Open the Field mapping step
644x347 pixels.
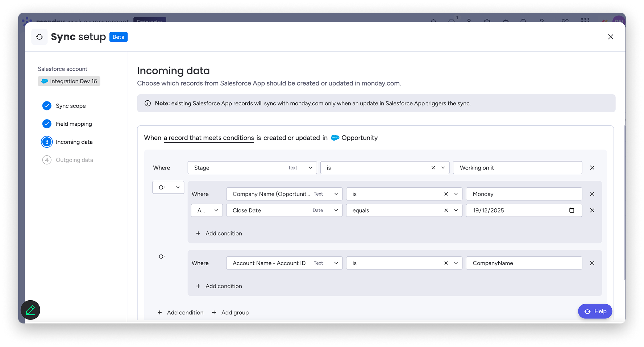(74, 124)
